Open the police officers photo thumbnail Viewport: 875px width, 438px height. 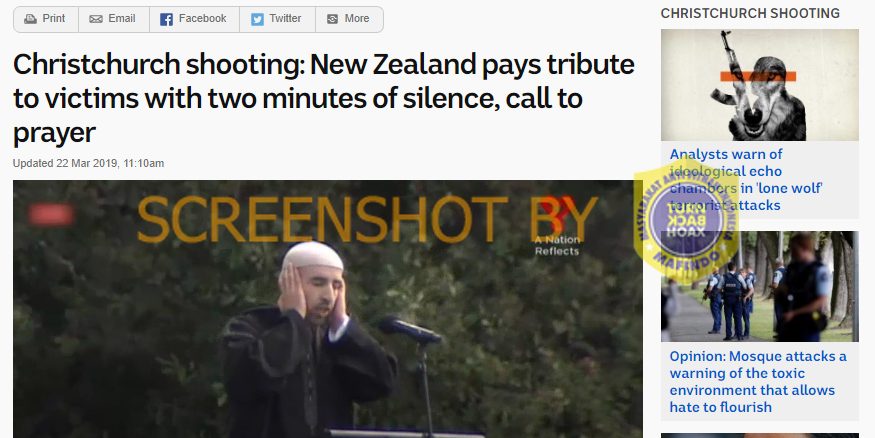pos(759,286)
